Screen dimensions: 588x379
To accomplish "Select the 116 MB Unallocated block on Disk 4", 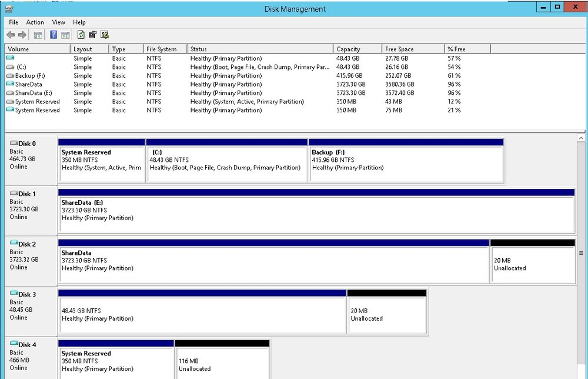I will tap(222, 360).
